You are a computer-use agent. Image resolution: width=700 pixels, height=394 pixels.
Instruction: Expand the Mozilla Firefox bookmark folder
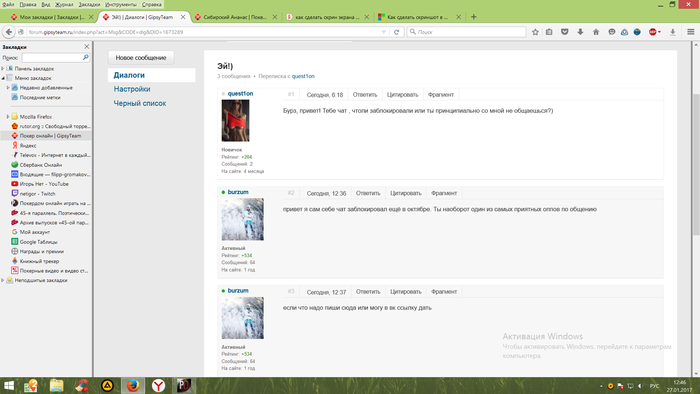point(8,116)
